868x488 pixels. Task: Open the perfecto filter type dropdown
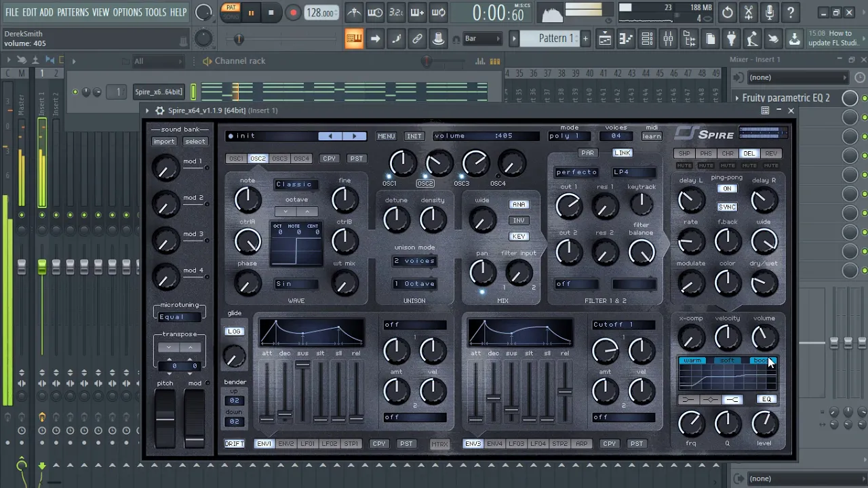577,172
